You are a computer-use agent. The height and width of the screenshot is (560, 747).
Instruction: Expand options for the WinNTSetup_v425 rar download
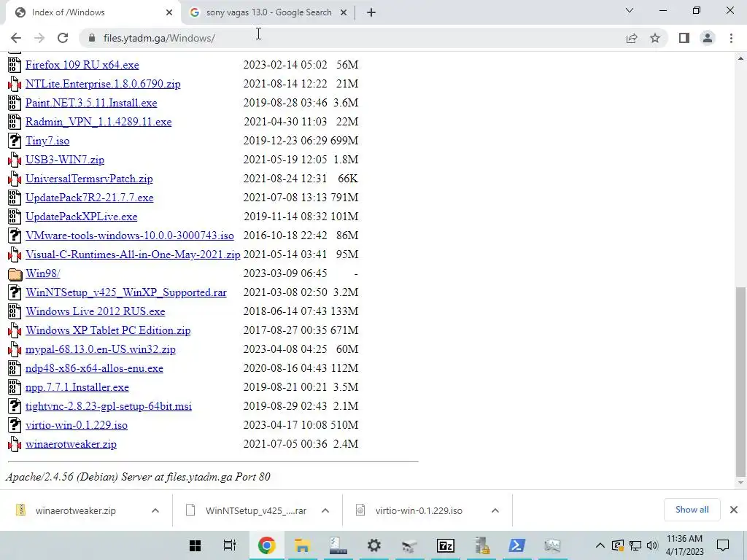point(325,510)
